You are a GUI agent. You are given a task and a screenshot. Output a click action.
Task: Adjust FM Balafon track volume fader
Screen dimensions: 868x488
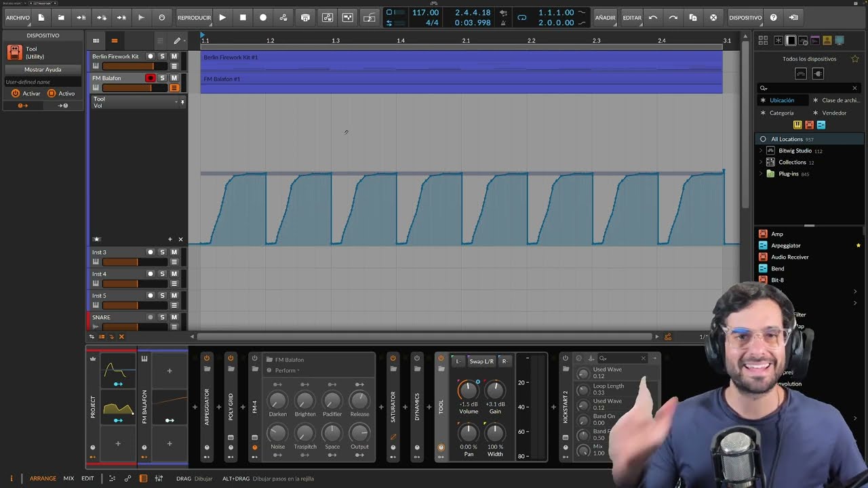[135, 88]
